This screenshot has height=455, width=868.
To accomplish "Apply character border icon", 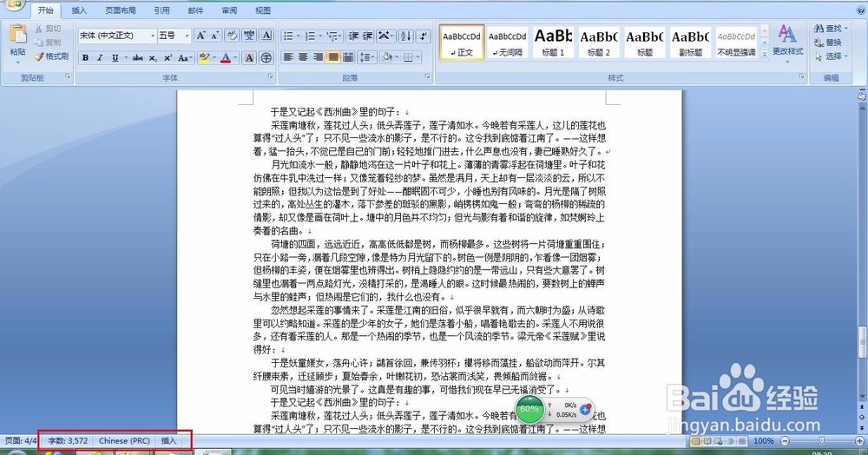I will point(266,36).
